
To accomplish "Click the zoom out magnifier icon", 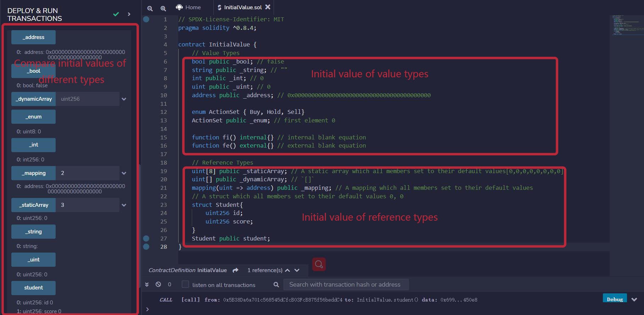I will (x=150, y=8).
